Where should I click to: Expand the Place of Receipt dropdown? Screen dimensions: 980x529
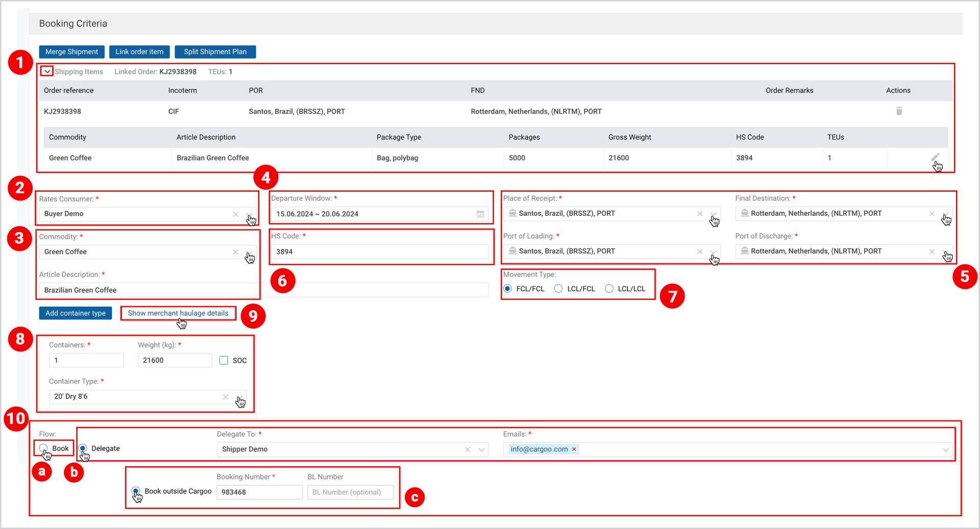[714, 214]
